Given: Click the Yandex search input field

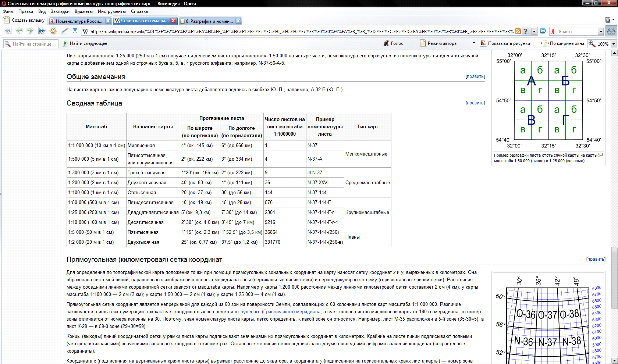Looking at the screenshot, I should pos(577,32).
